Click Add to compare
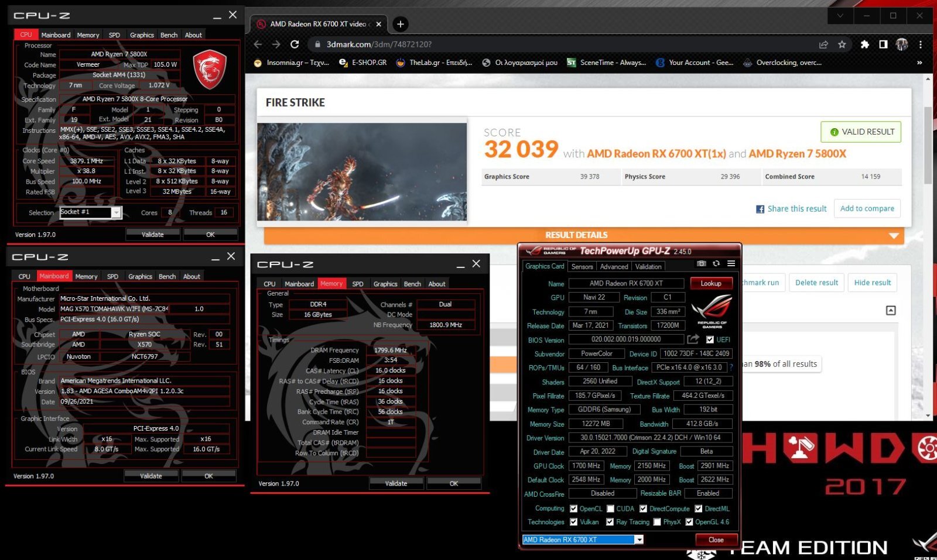 (867, 208)
